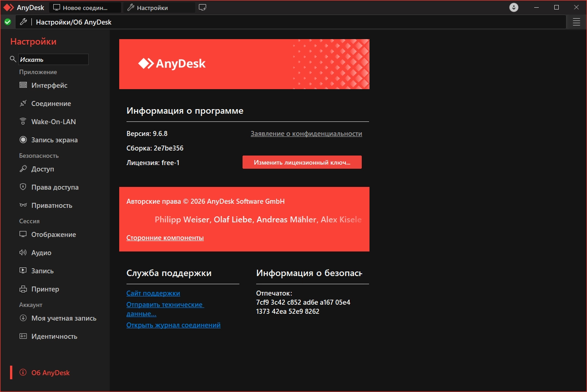
Task: Open the Соединение settings section
Action: point(51,104)
